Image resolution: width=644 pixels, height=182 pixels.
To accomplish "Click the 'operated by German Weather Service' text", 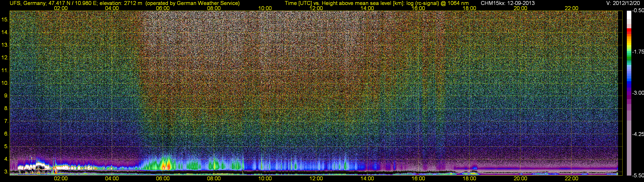I will [x=193, y=3].
